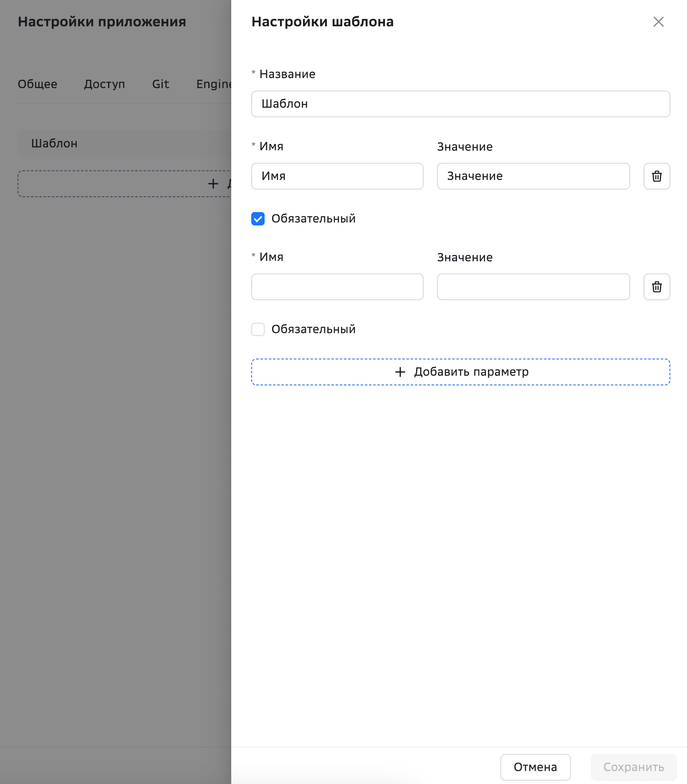Viewport: 687px width, 784px height.
Task: Focus the empty second Значение input
Action: 533,287
